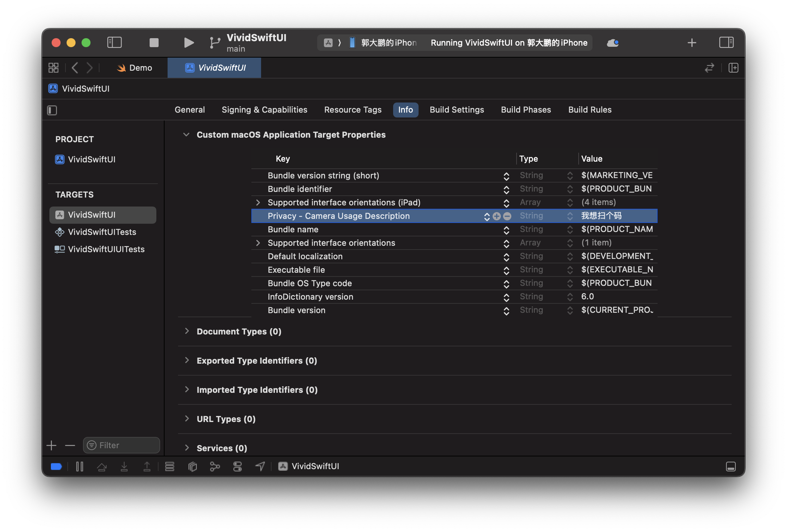
Task: Open the Debug Memory Graph icon
Action: (215, 467)
